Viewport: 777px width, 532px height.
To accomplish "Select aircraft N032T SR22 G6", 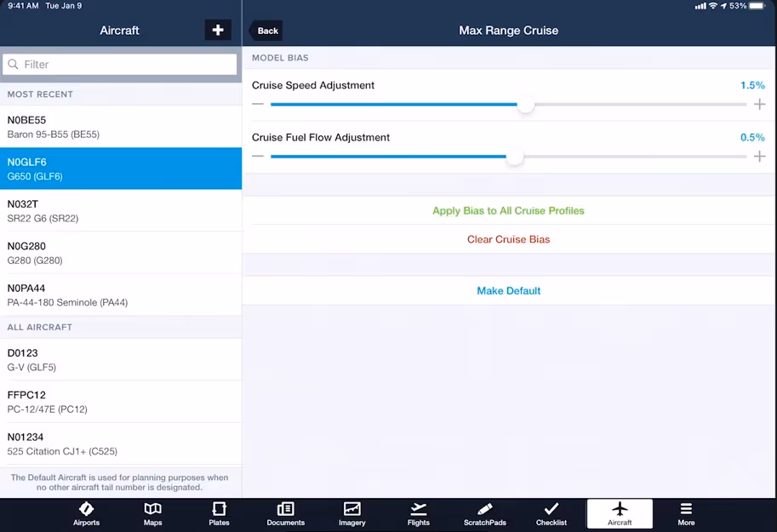I will [121, 211].
